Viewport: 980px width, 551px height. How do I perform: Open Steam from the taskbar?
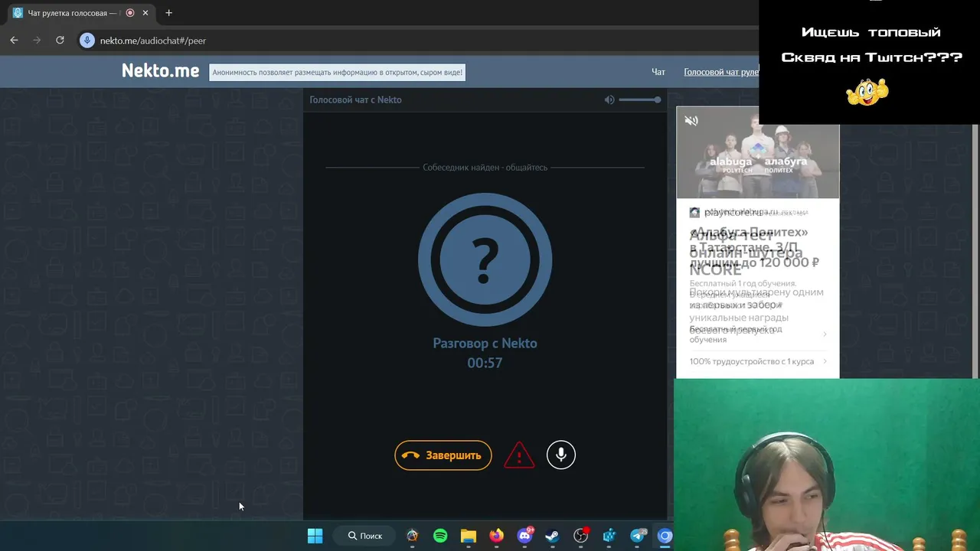pos(552,536)
